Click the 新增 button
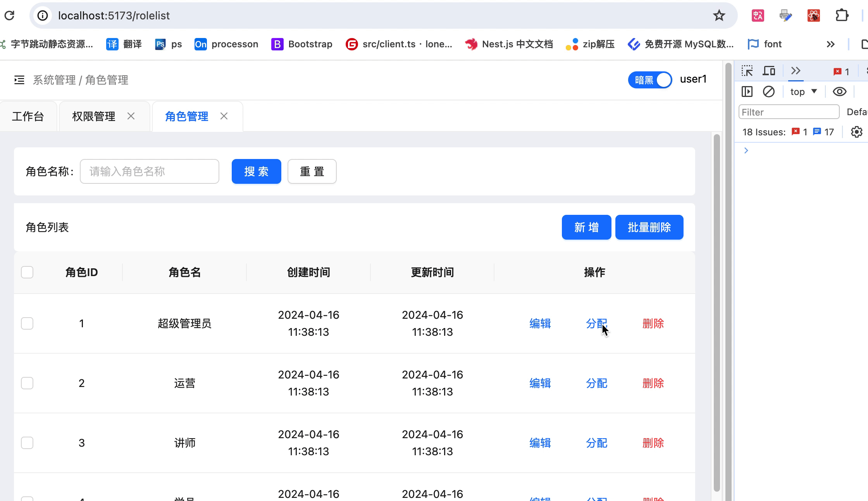 (x=586, y=227)
